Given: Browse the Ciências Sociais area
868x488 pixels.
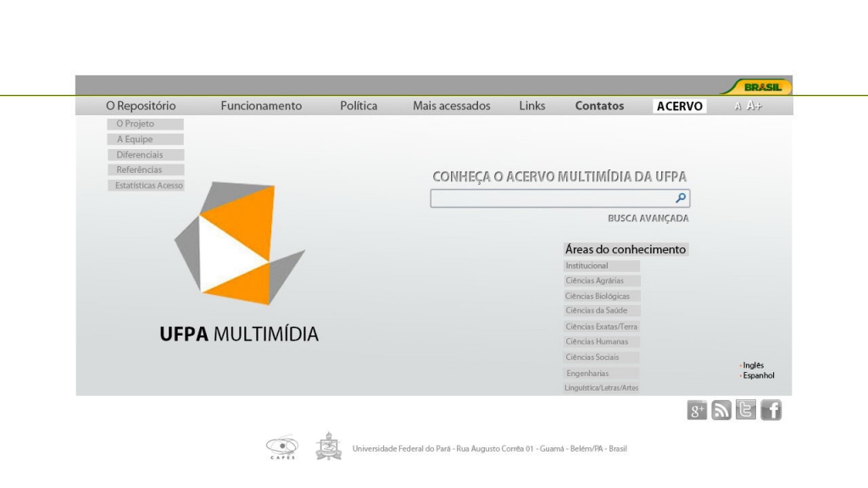Looking at the screenshot, I should tap(602, 358).
